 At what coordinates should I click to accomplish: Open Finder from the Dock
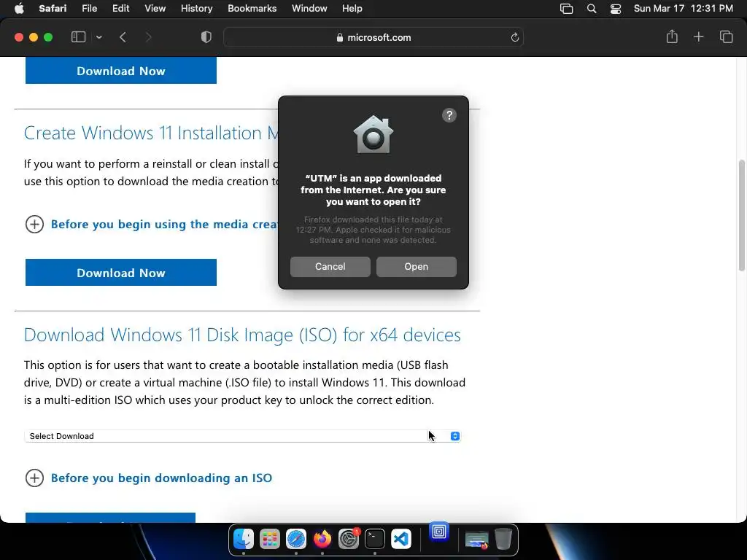click(244, 539)
